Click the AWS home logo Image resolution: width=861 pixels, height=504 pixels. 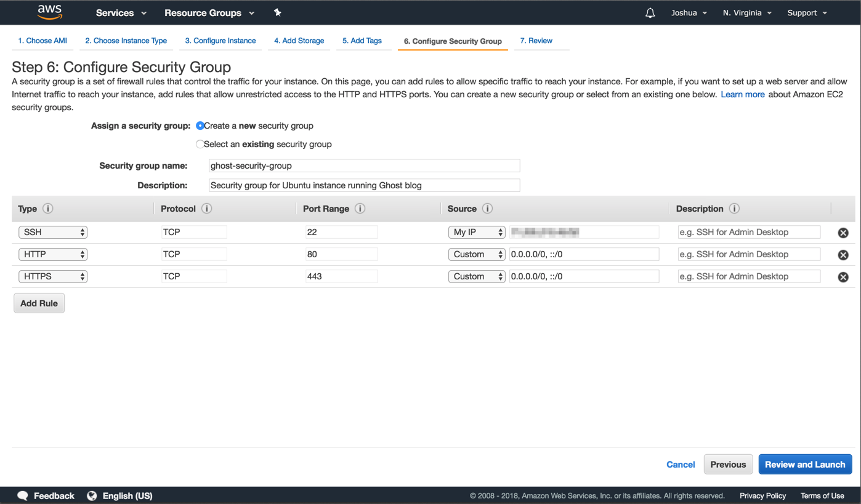coord(49,12)
